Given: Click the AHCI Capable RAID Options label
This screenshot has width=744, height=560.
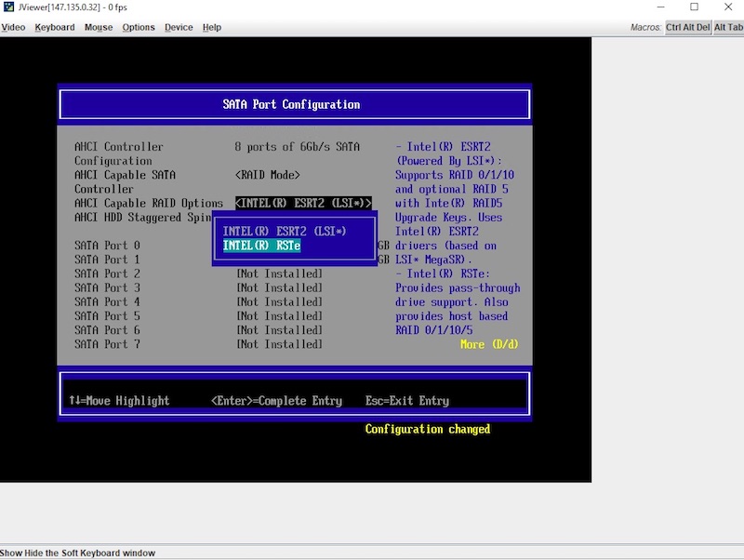Looking at the screenshot, I should click(x=149, y=203).
